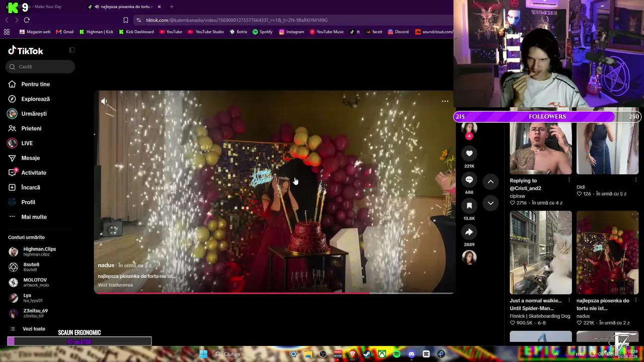The width and height of the screenshot is (644, 362).
Task: Bookmark this page icon in address bar
Action: click(x=126, y=20)
